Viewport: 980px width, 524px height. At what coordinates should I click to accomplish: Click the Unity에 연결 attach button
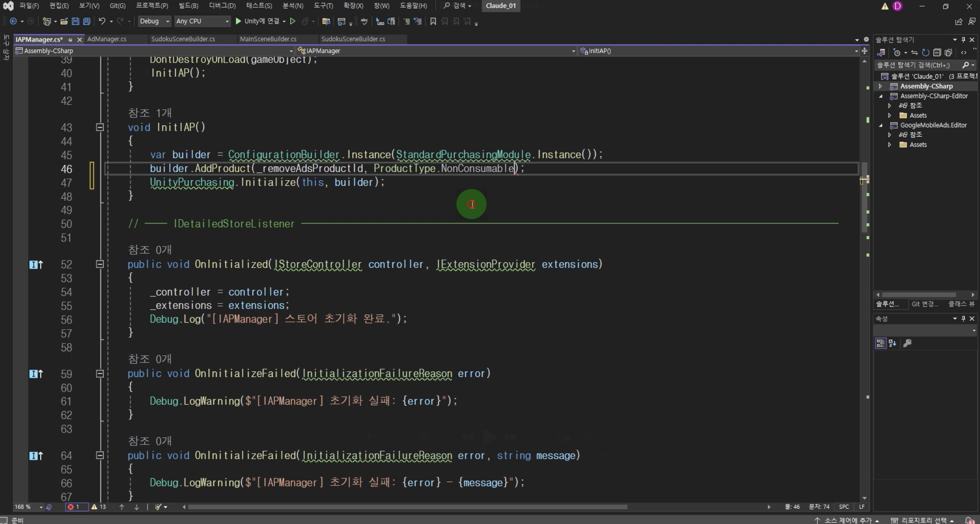pos(261,21)
